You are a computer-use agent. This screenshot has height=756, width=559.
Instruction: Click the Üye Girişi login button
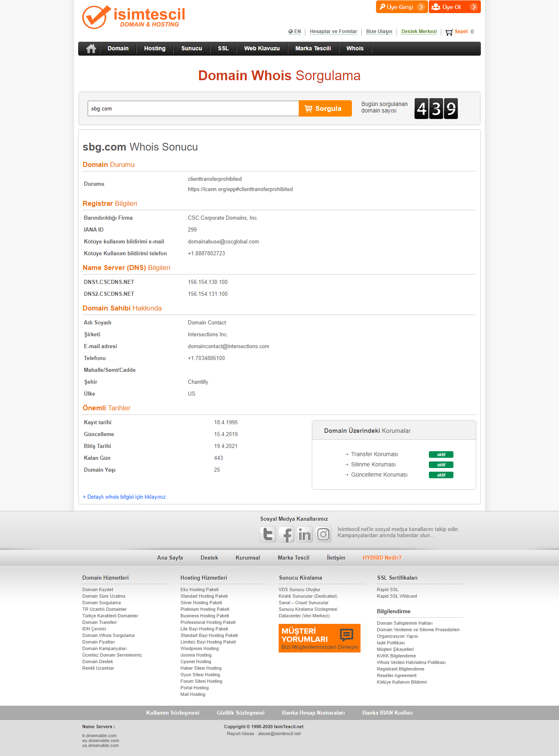click(402, 7)
